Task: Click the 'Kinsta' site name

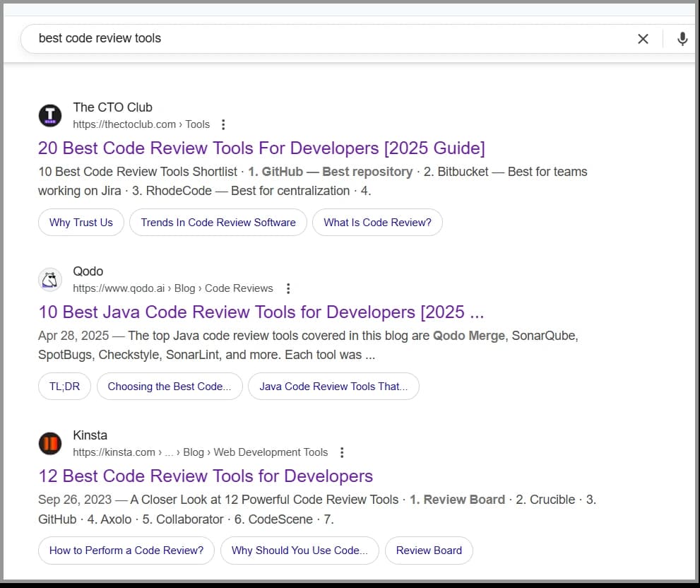Action: [x=90, y=435]
